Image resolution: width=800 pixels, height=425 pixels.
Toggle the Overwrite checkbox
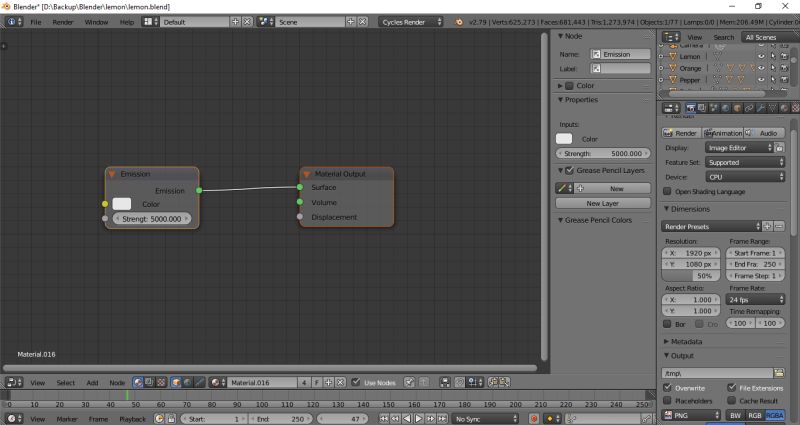point(667,388)
